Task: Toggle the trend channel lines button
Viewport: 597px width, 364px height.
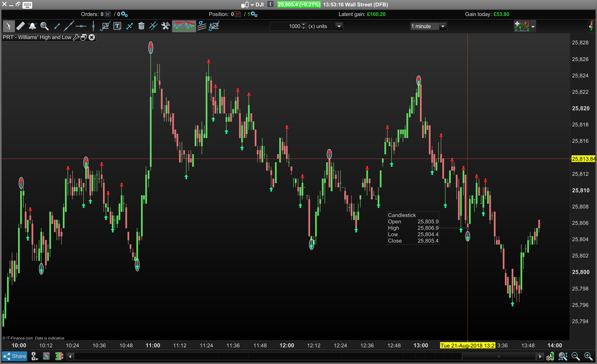Action: point(190,26)
